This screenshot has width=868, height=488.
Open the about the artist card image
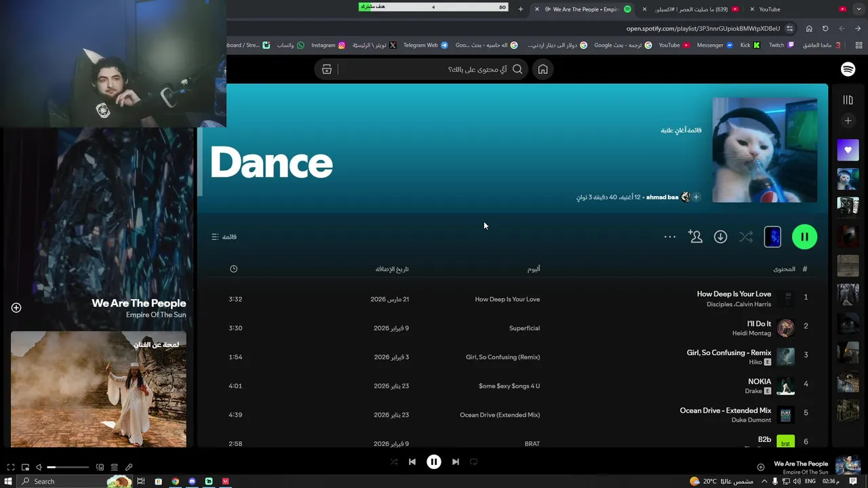coord(98,389)
